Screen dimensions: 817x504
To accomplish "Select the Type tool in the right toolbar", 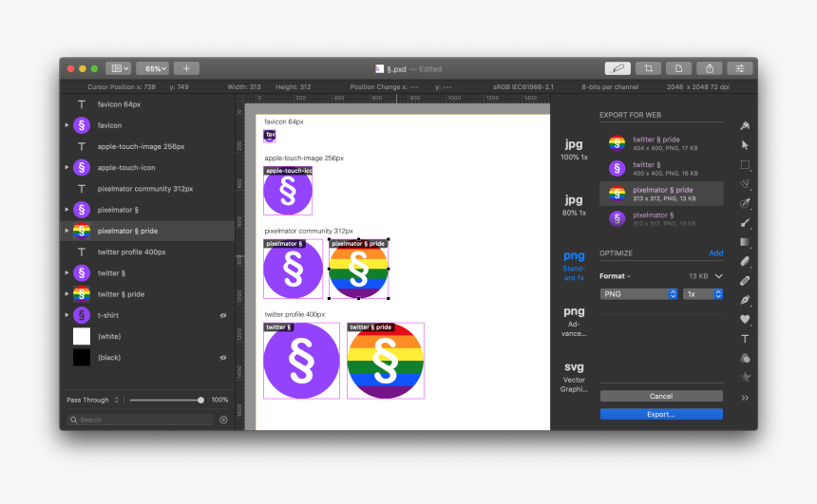I will 745,339.
